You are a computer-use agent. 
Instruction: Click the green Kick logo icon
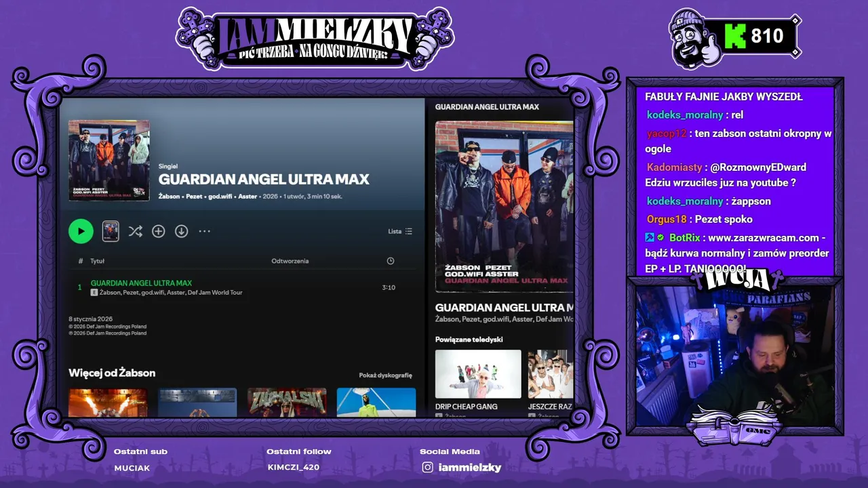[735, 36]
